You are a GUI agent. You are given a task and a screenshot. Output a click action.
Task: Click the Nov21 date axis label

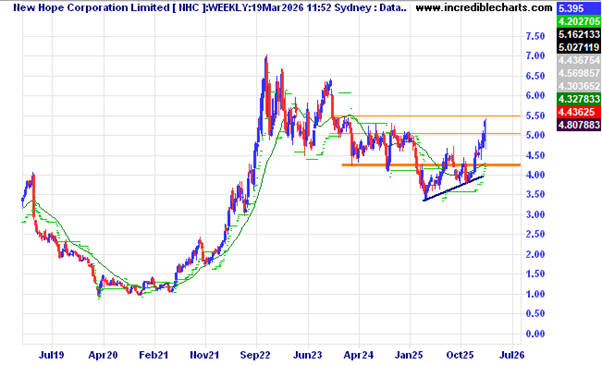tap(205, 355)
